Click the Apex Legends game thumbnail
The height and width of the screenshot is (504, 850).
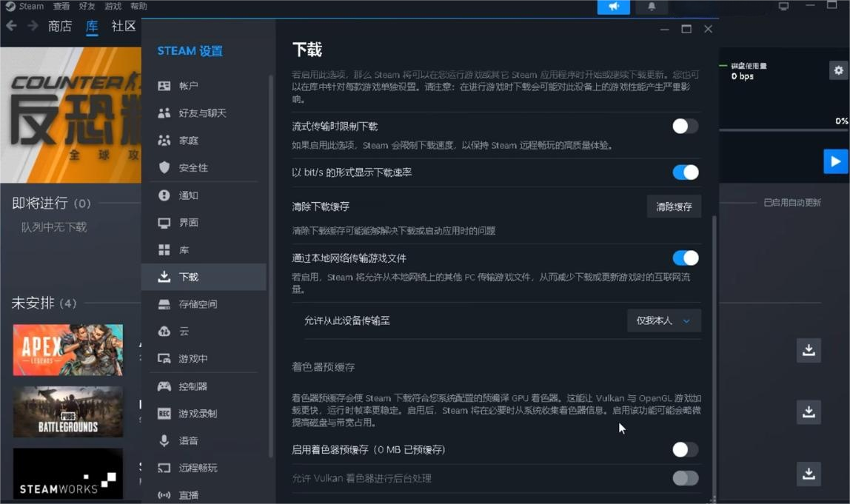[67, 349]
